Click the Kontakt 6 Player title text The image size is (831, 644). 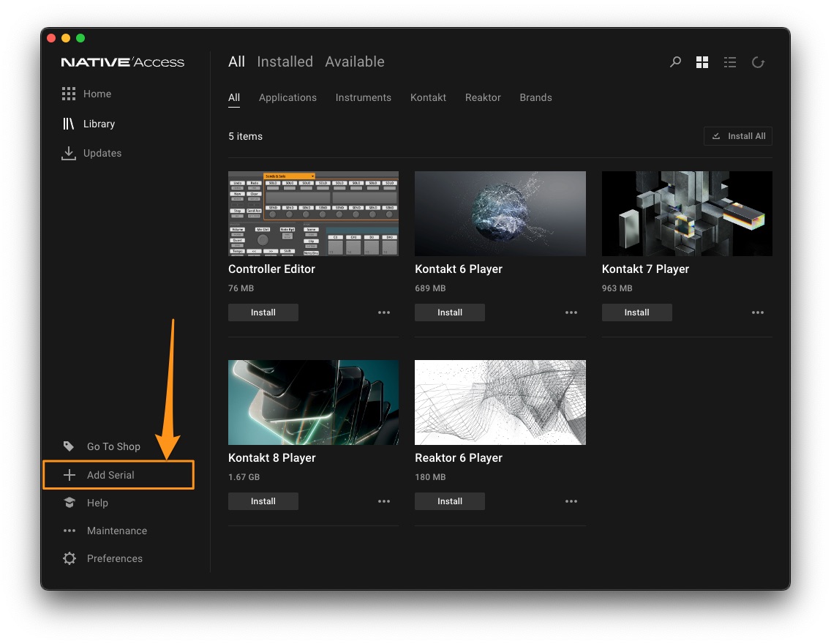click(459, 269)
